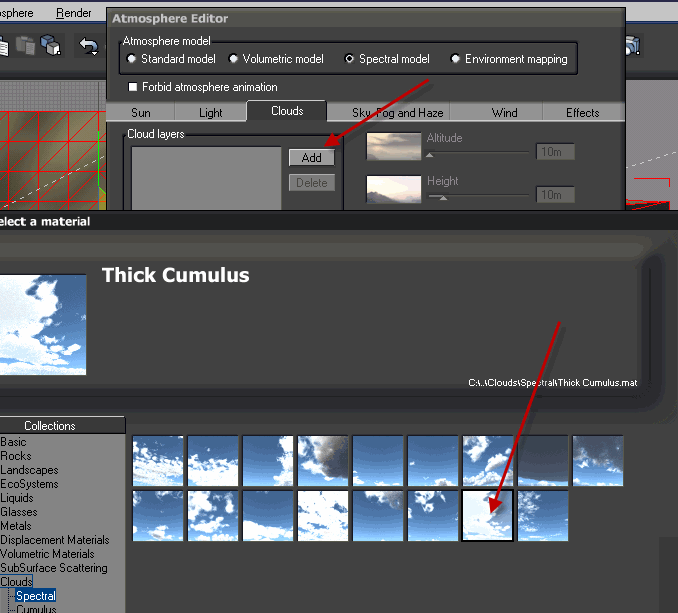Image resolution: width=678 pixels, height=613 pixels.
Task: Select the first cloud thumbnail in bottom row
Action: [x=158, y=516]
